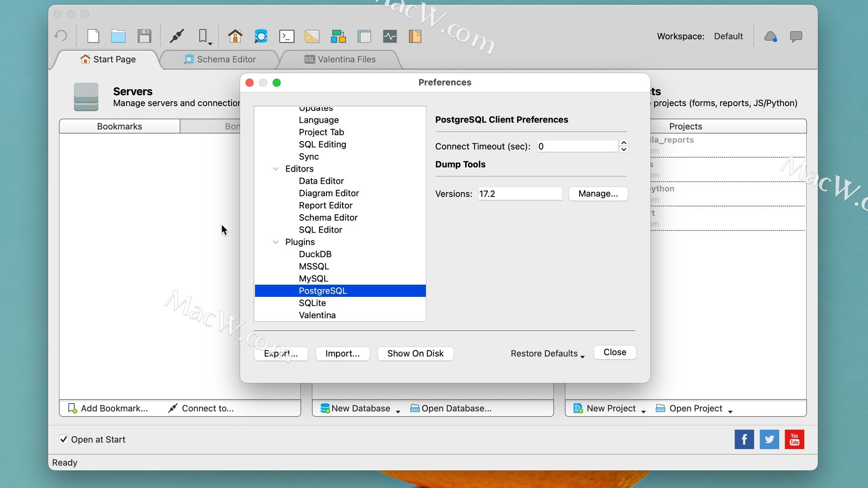This screenshot has width=868, height=488.
Task: Click the Connect Timeout input field
Action: pyautogui.click(x=577, y=146)
